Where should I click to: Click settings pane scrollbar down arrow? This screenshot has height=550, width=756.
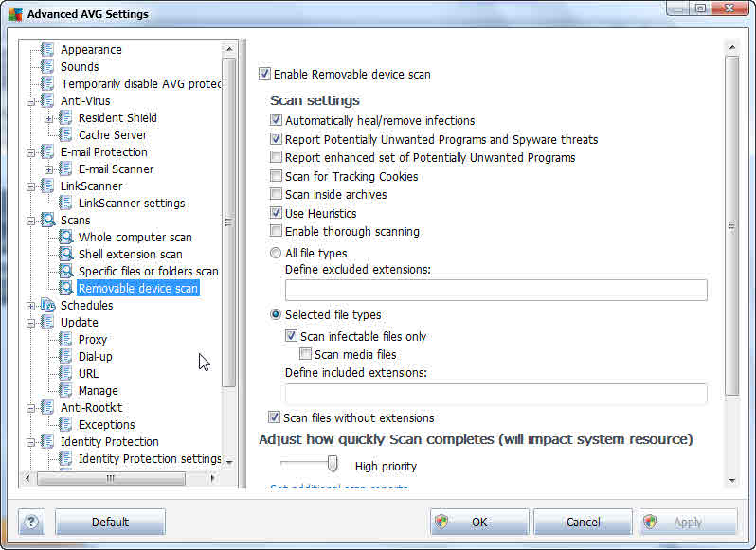tap(732, 480)
